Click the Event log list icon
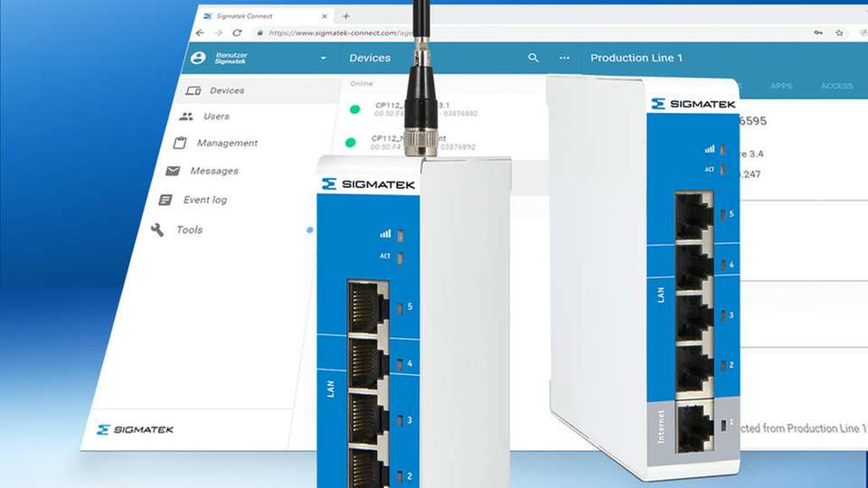 [165, 200]
